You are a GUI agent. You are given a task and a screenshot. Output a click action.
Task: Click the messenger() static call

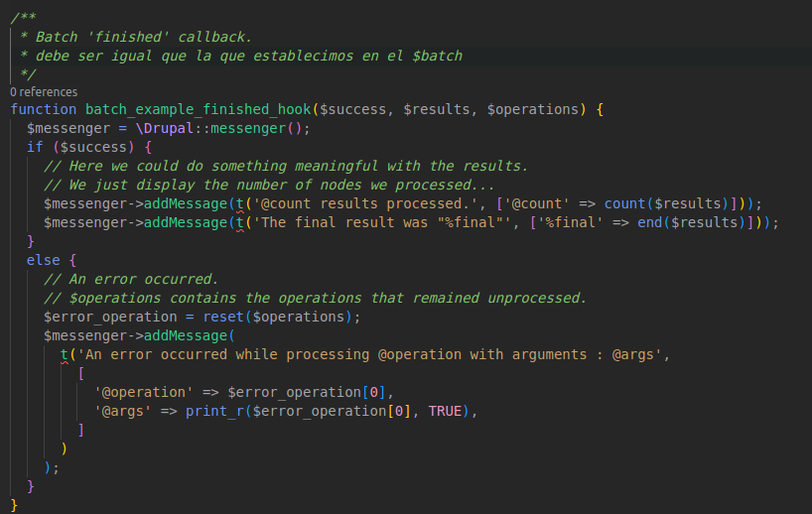[256, 128]
